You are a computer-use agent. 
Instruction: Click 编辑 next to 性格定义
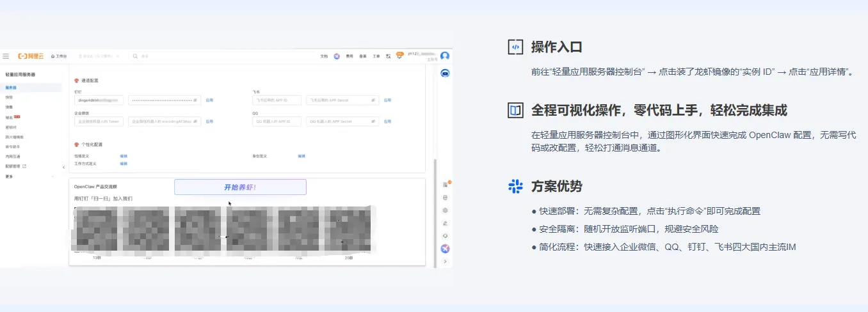[124, 156]
